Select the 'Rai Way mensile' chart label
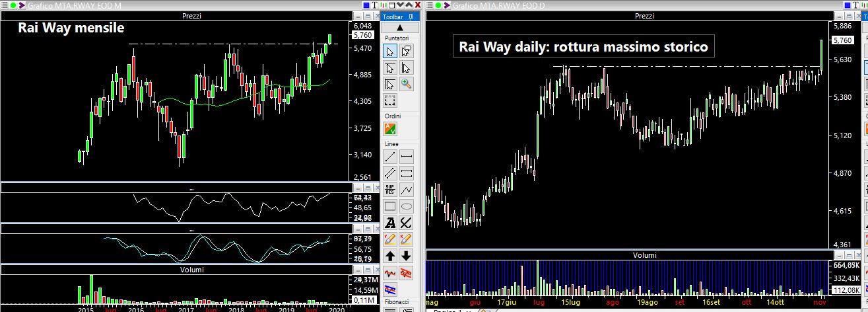The image size is (868, 312). tap(71, 28)
